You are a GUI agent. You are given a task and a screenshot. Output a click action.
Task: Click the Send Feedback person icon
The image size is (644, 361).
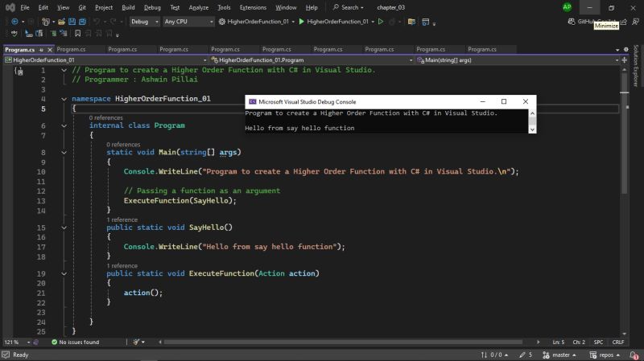pyautogui.click(x=635, y=22)
